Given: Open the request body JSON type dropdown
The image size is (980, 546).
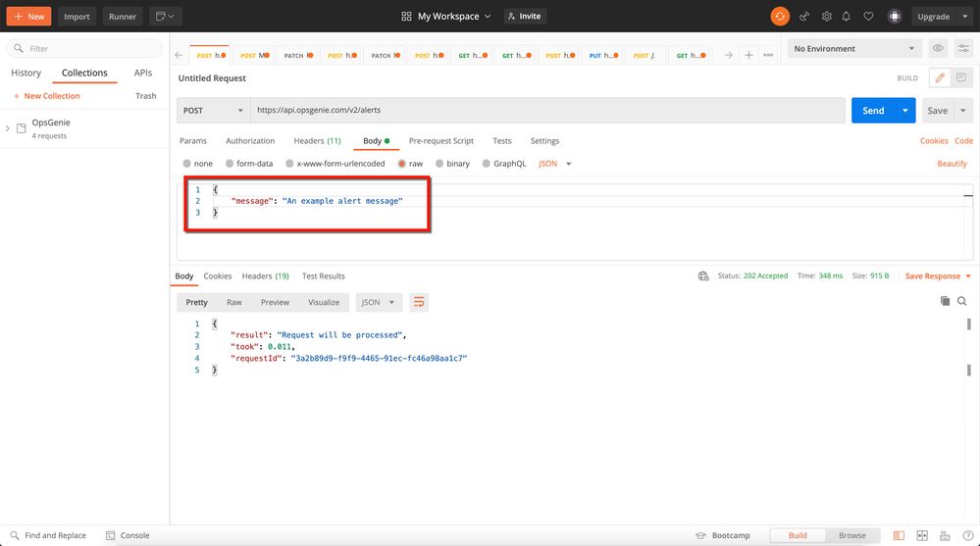Looking at the screenshot, I should click(555, 164).
